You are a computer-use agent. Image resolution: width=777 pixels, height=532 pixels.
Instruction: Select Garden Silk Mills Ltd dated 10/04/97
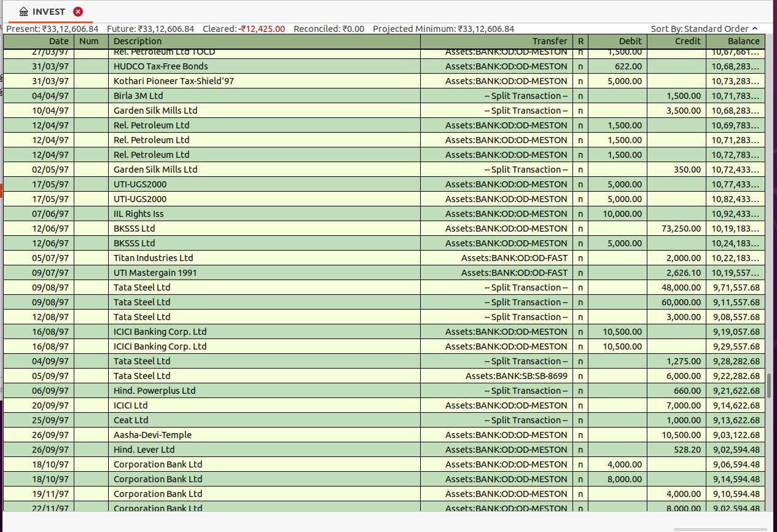155,111
